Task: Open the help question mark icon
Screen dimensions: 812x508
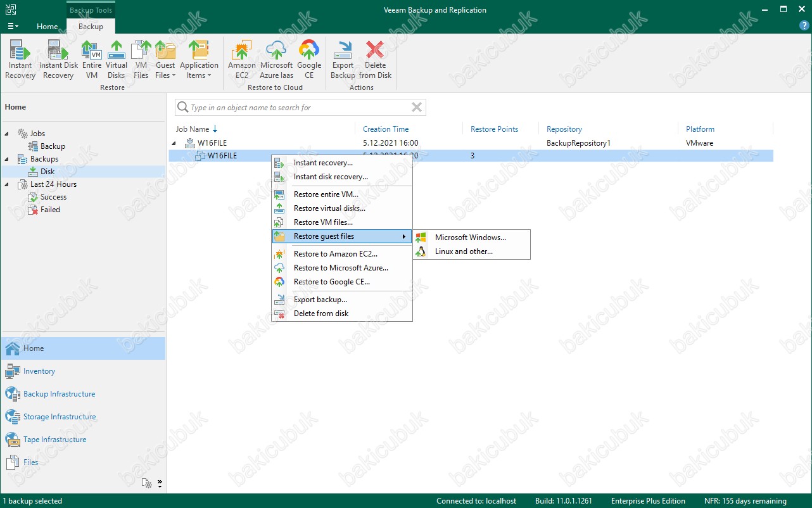Action: click(x=803, y=26)
